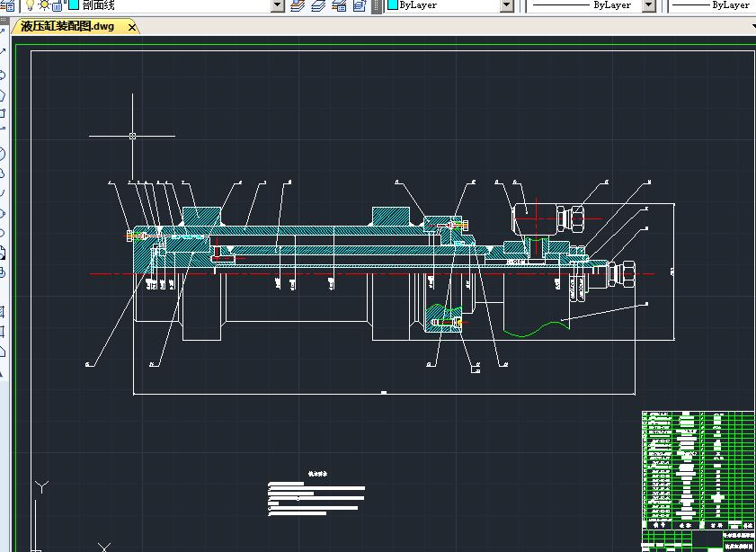Select the Polygon draw tool
The image size is (756, 552).
3,95
